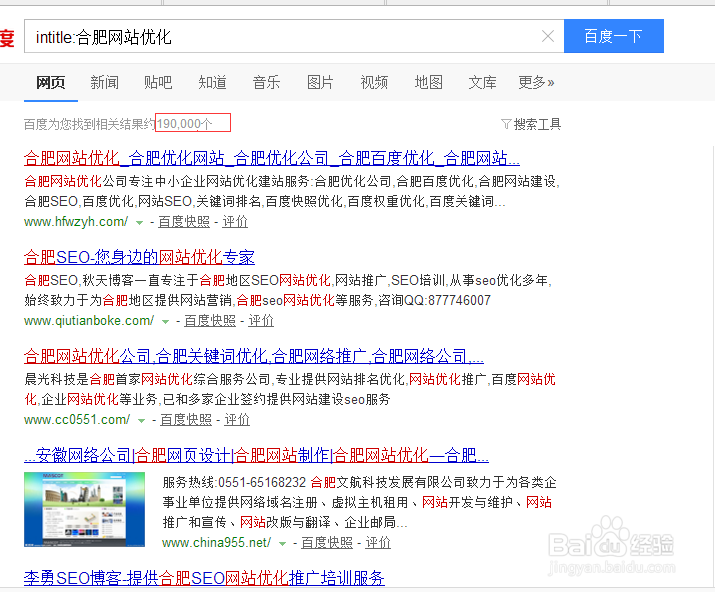Open result 合肥网站优化公司,合肥关键词优化

pos(254,356)
